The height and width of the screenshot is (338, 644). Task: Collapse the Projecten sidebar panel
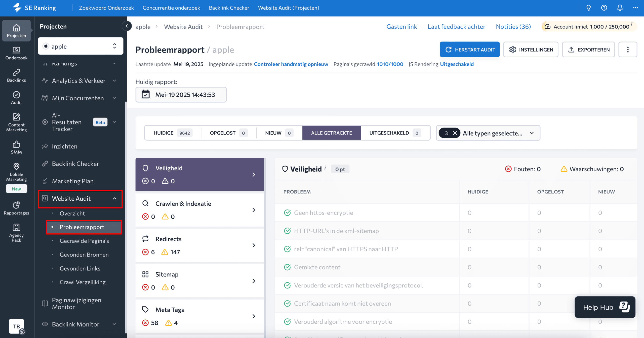coord(127,26)
